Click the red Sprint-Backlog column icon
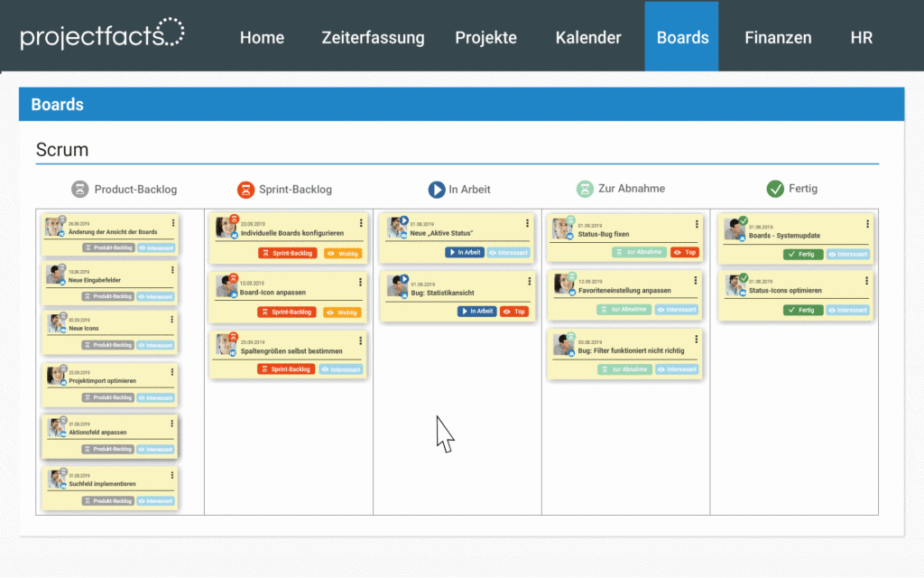 245,190
